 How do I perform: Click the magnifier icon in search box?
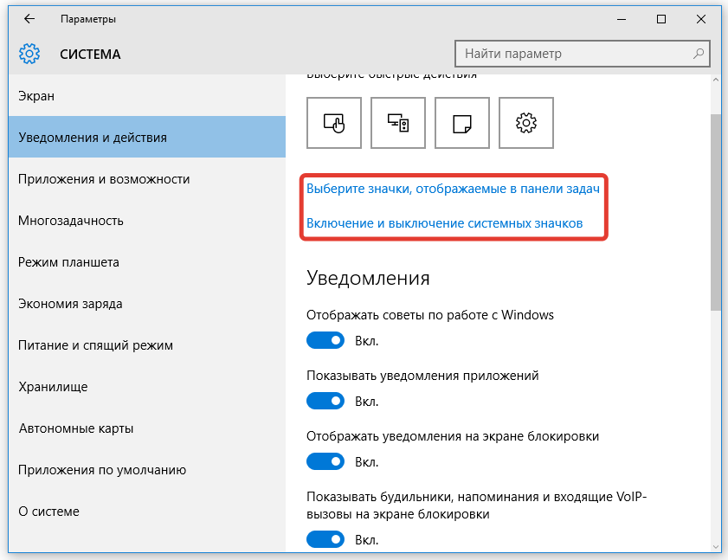point(698,54)
